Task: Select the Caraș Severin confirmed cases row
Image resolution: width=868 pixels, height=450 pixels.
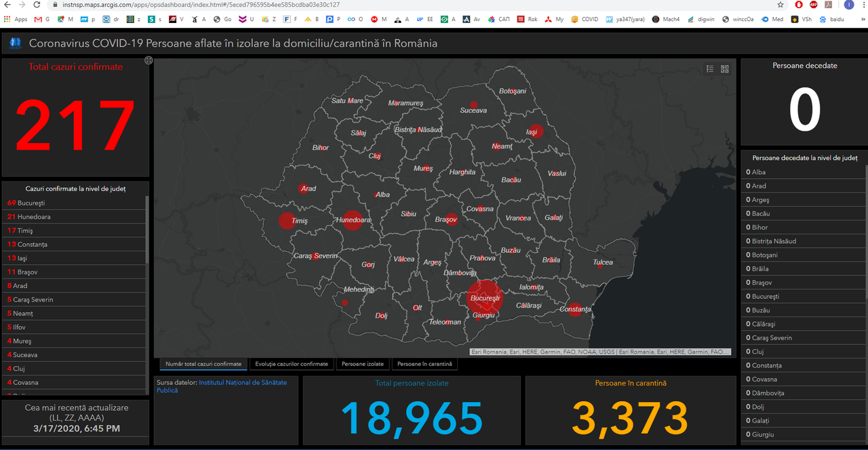Action: [73, 300]
